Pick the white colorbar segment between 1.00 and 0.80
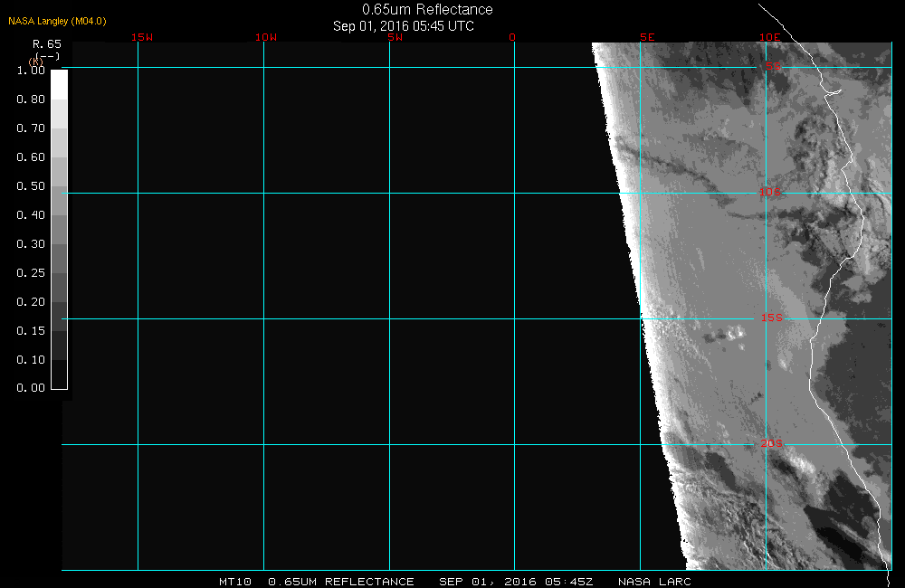The width and height of the screenshot is (905, 588). tap(60, 85)
